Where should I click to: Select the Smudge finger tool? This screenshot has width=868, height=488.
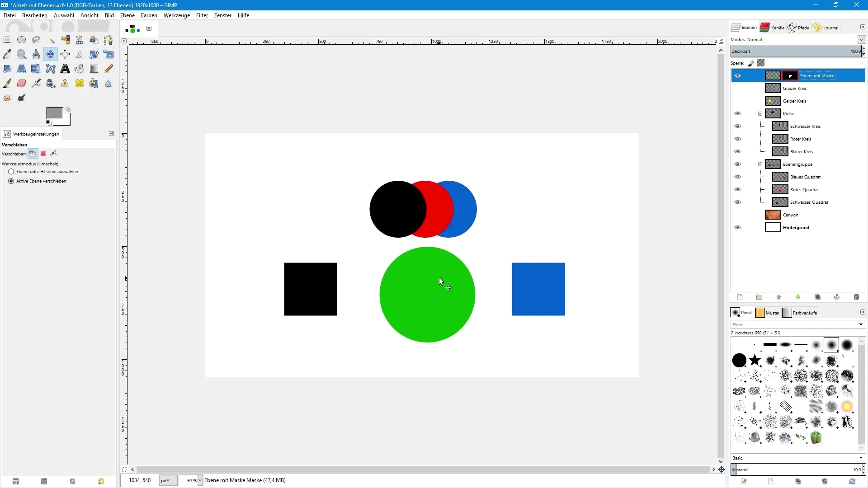pyautogui.click(x=7, y=98)
